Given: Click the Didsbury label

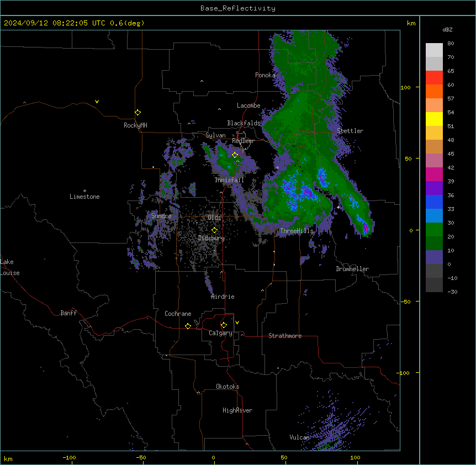Looking at the screenshot, I should click(211, 238).
